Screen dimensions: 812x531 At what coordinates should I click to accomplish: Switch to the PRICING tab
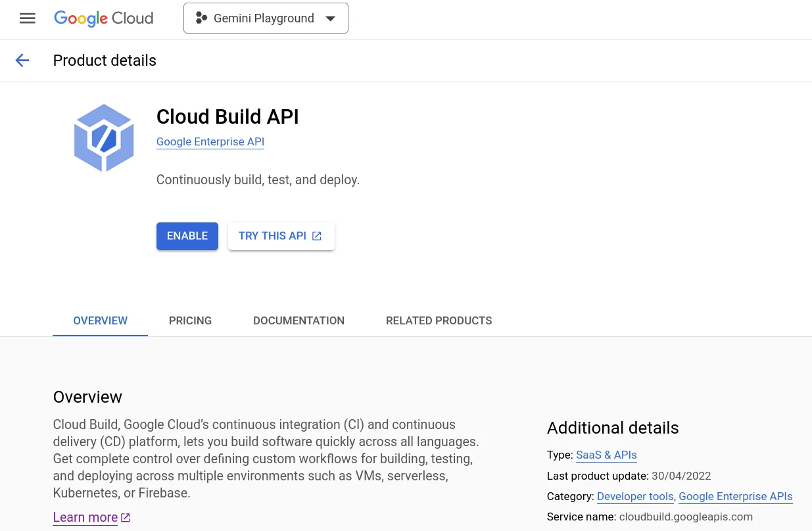tap(190, 320)
